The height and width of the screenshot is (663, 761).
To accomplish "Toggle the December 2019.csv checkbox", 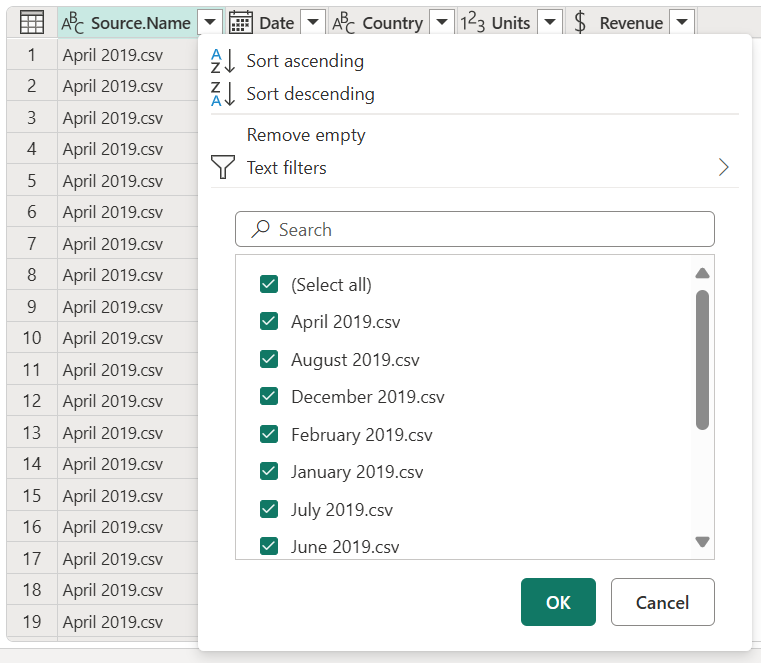I will 268,396.
